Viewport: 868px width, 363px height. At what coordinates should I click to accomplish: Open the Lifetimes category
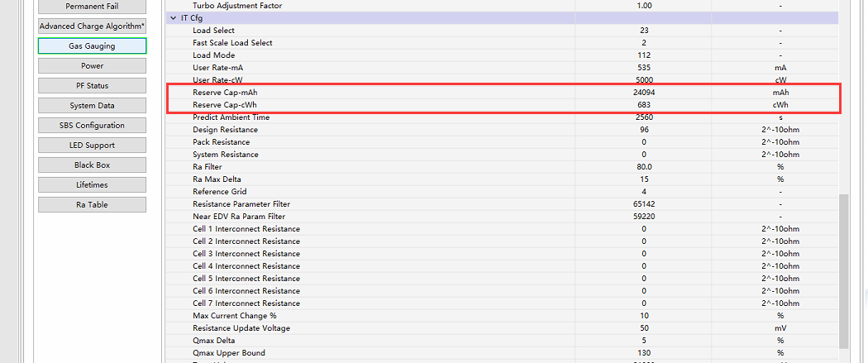92,185
